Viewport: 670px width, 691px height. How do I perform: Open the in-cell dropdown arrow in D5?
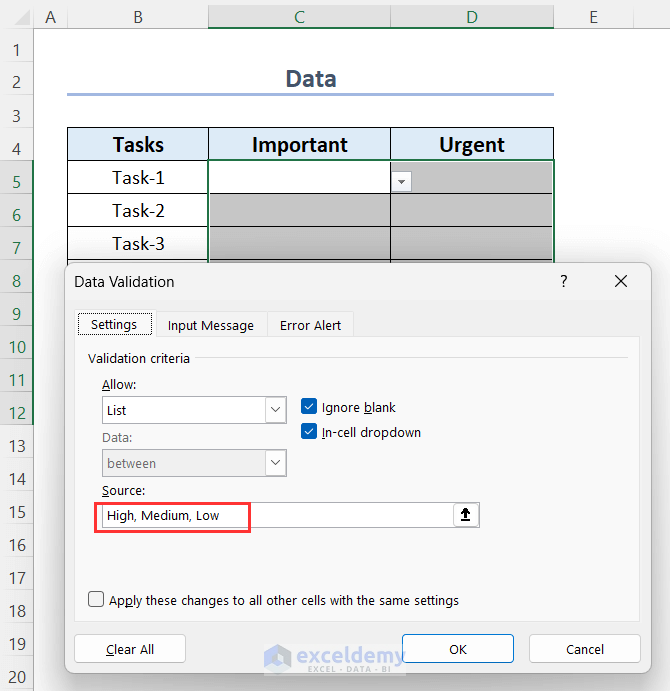point(402,181)
